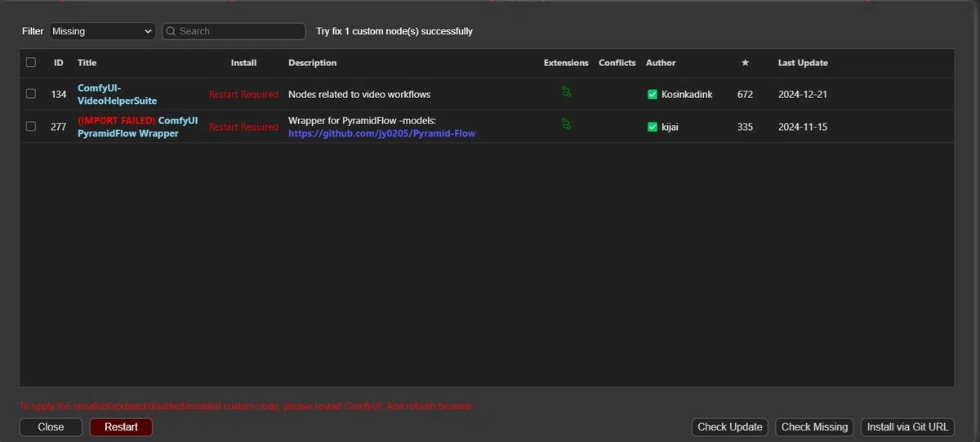Screen dimensions: 980x442
Task: Click the IMPORT FAILED label
Action: coord(116,120)
